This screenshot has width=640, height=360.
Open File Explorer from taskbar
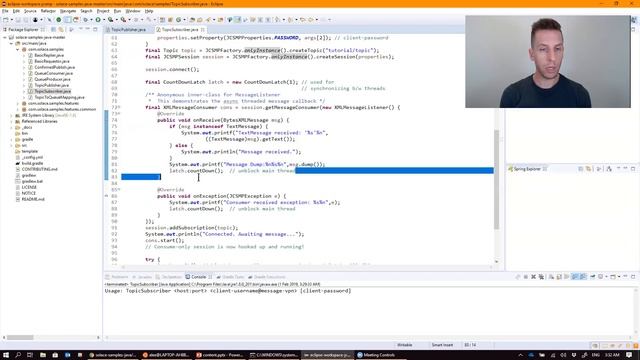(x=42, y=355)
